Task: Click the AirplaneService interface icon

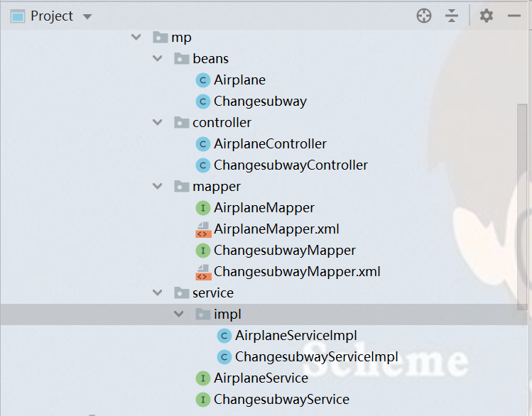Action: (x=203, y=378)
